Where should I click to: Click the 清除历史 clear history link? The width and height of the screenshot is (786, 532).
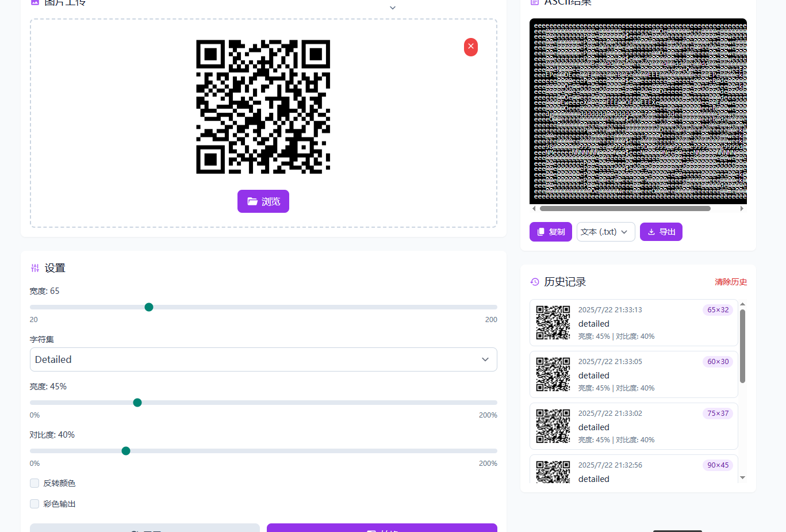pos(730,282)
